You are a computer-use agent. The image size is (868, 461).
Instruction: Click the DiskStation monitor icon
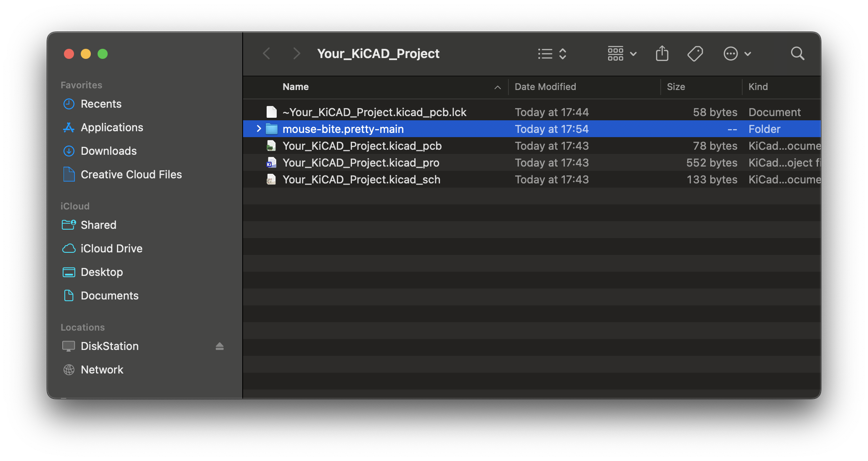click(x=69, y=346)
